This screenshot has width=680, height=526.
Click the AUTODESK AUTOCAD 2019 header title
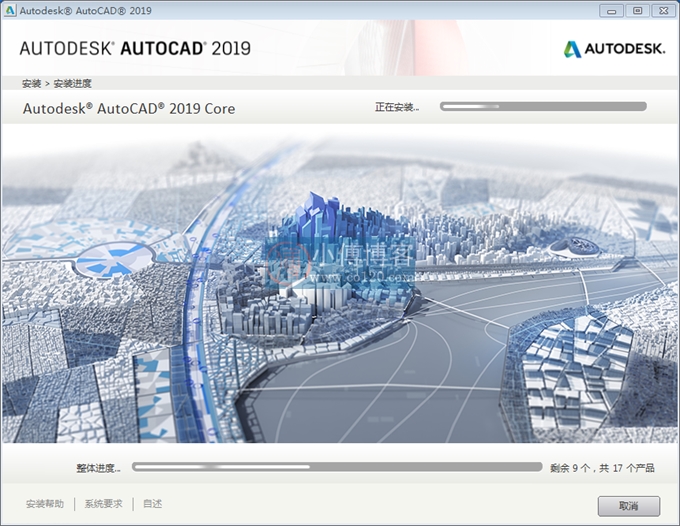tap(135, 48)
